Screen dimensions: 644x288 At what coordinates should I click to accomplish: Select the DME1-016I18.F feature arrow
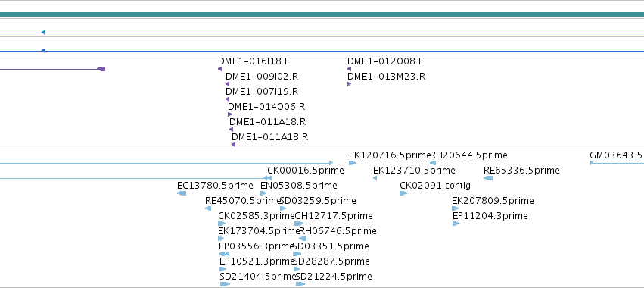coord(219,69)
